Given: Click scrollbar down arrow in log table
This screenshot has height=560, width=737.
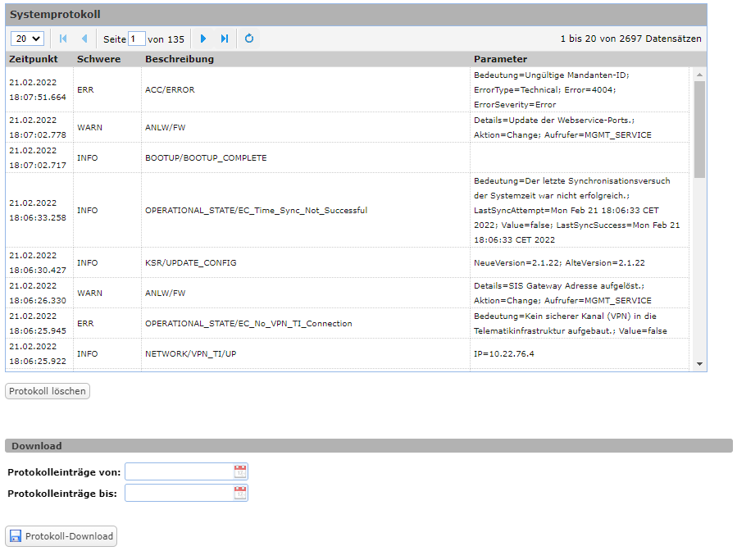Looking at the screenshot, I should click(x=699, y=363).
